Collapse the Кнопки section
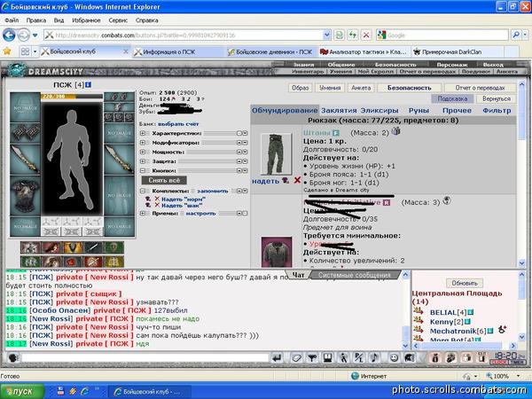 143,170
